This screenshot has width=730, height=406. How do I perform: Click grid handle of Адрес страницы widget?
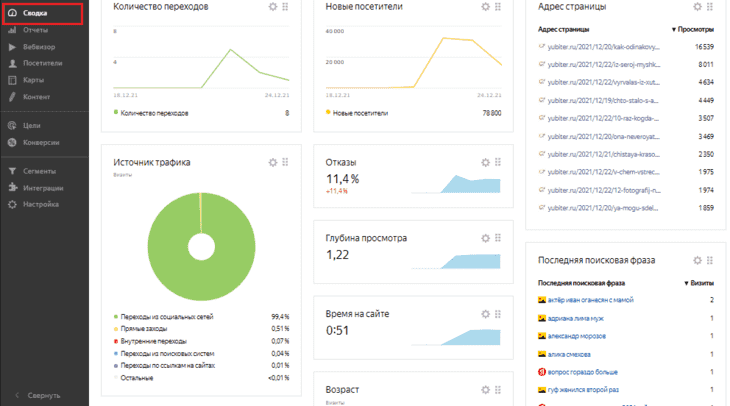coord(710,7)
